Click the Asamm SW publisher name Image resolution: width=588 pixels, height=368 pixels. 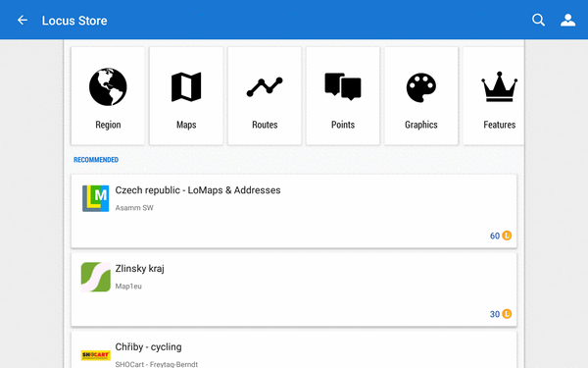(x=134, y=208)
